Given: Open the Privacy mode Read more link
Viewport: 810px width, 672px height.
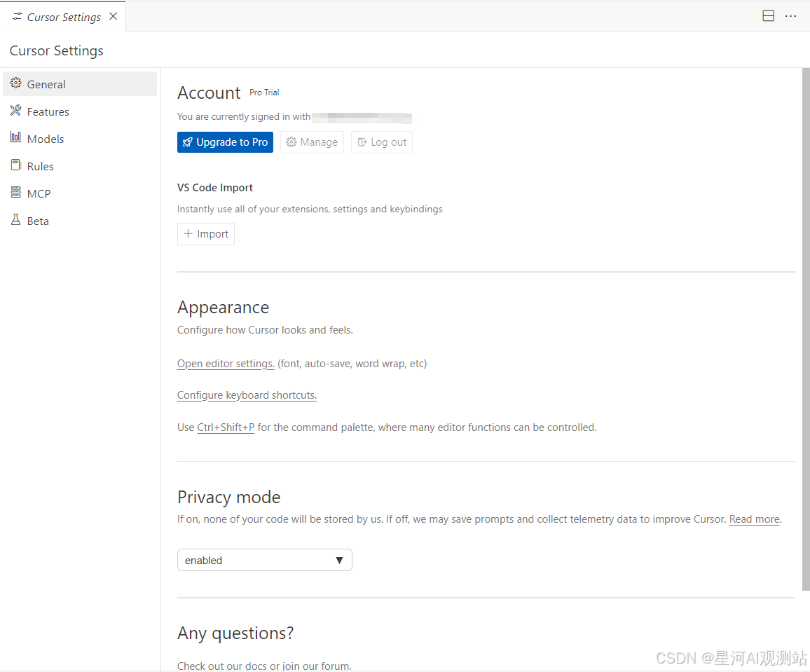Looking at the screenshot, I should [754, 519].
